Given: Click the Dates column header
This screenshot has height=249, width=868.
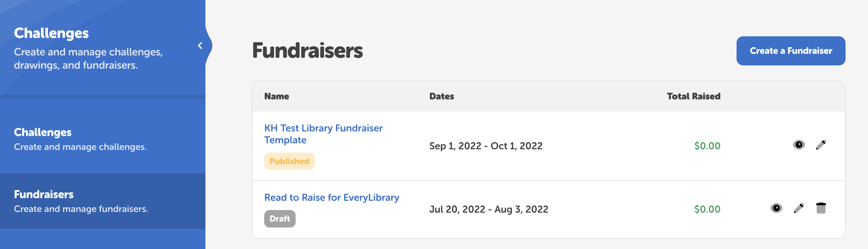Looking at the screenshot, I should 441,96.
